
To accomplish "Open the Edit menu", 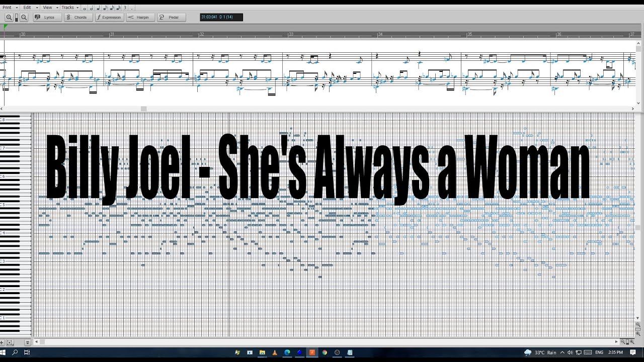I will point(27,8).
